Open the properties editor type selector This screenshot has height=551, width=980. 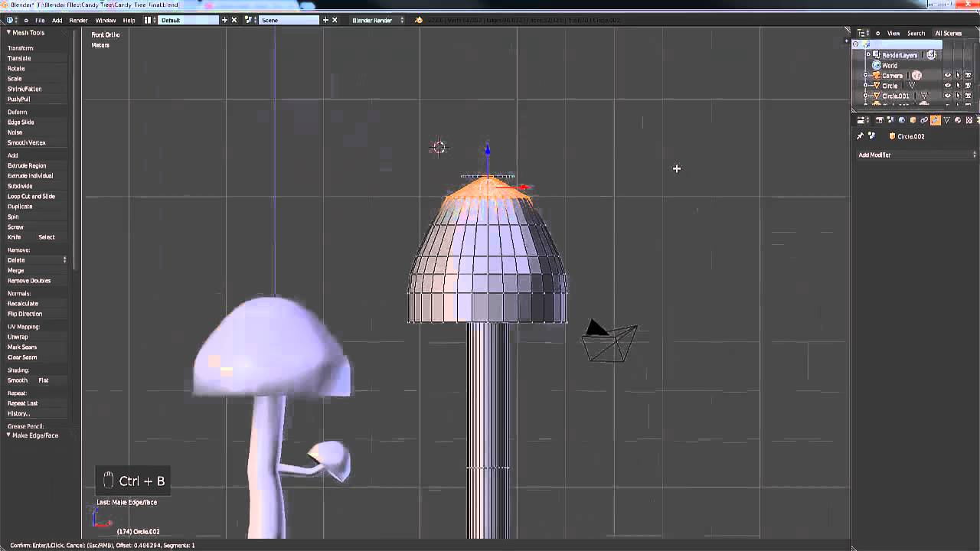[x=862, y=120]
